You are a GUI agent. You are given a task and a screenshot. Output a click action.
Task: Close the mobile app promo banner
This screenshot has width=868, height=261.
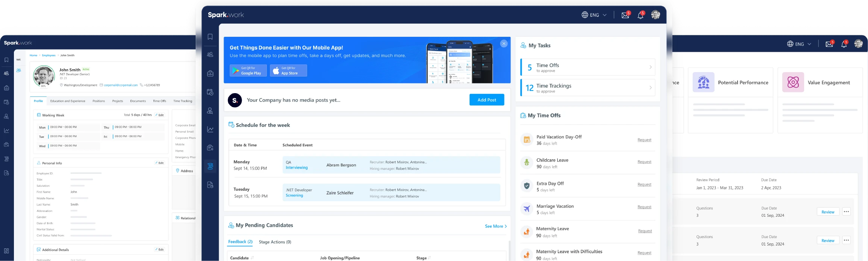coord(504,44)
